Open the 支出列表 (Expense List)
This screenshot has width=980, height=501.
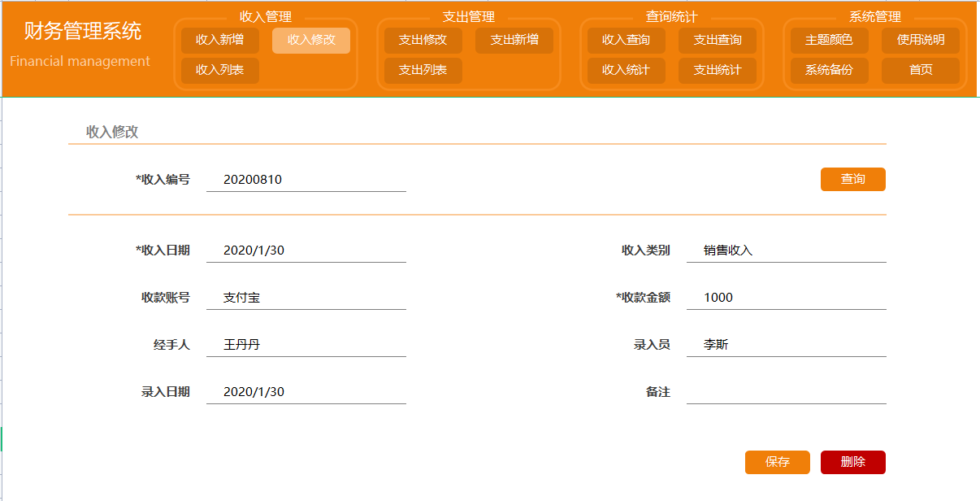tap(422, 71)
